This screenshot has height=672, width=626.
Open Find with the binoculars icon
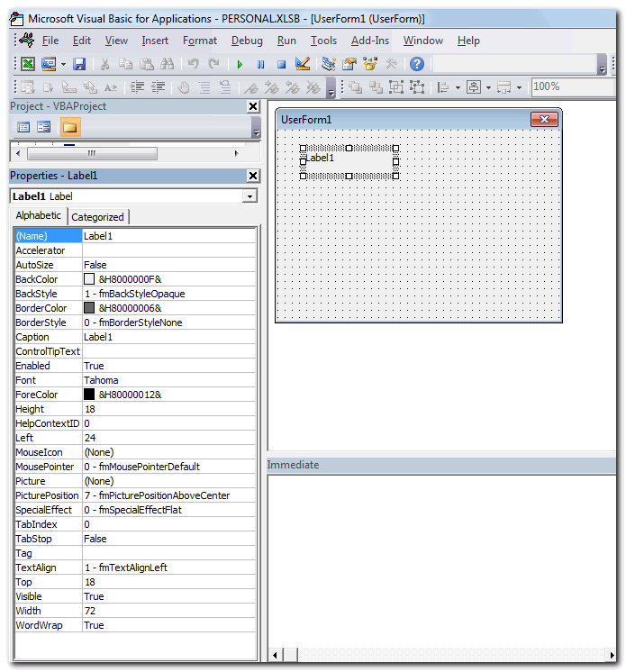(168, 64)
